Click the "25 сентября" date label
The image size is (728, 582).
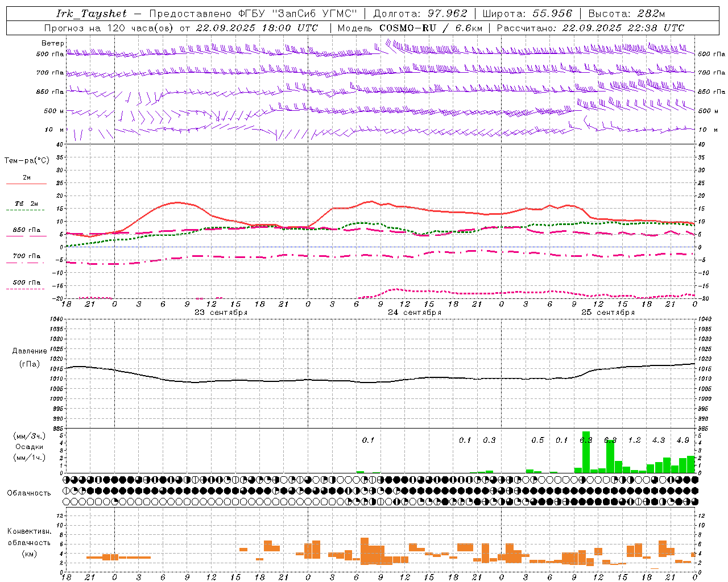[608, 313]
